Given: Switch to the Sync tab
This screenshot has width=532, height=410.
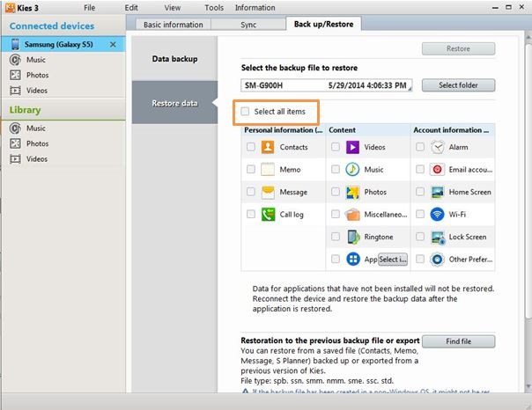Looking at the screenshot, I should coord(248,25).
